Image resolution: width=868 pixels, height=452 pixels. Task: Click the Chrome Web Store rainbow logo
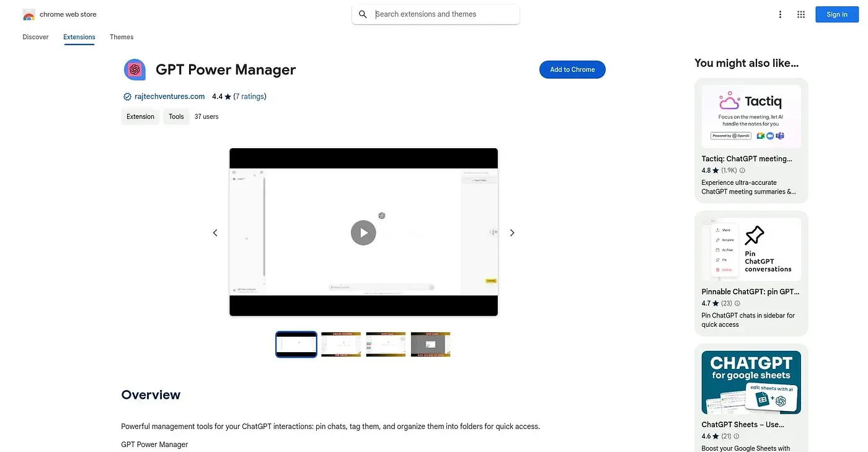(x=29, y=14)
